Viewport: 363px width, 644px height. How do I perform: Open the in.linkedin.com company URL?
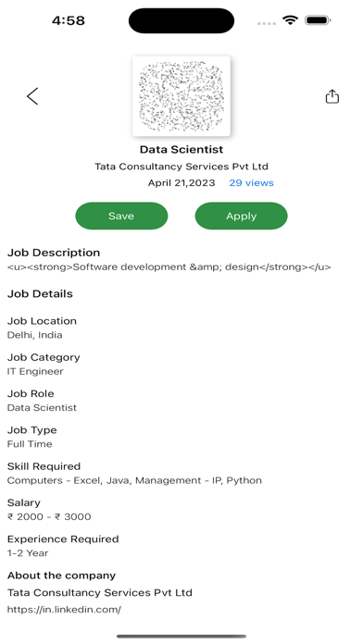coord(64,610)
